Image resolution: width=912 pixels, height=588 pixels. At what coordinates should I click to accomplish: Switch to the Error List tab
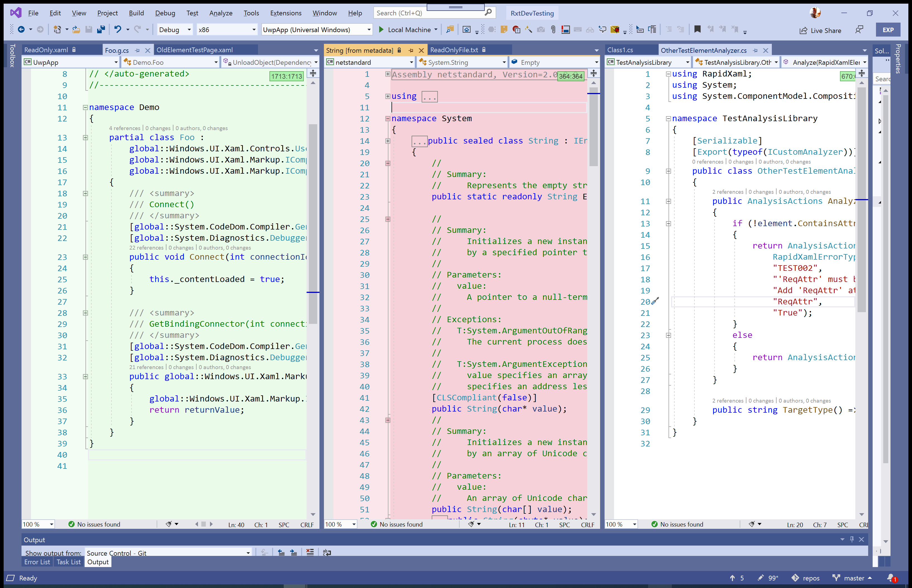[x=37, y=562]
